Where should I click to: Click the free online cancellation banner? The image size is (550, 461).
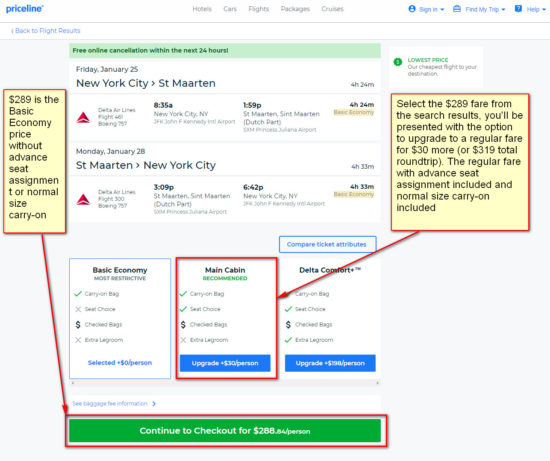(225, 51)
